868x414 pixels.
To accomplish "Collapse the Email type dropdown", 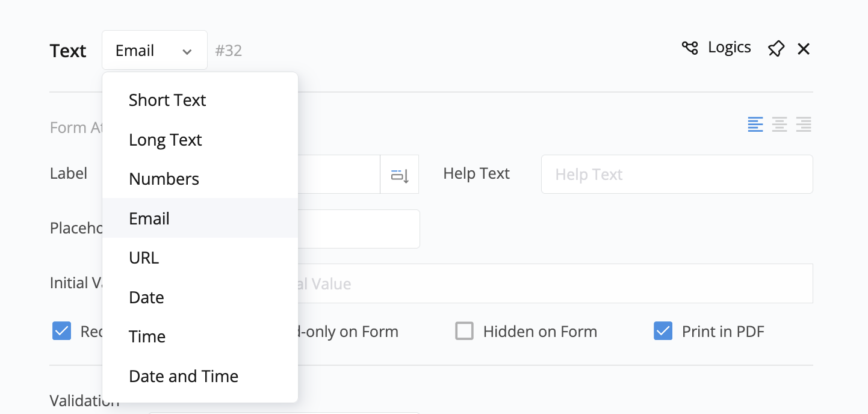I will click(x=155, y=51).
